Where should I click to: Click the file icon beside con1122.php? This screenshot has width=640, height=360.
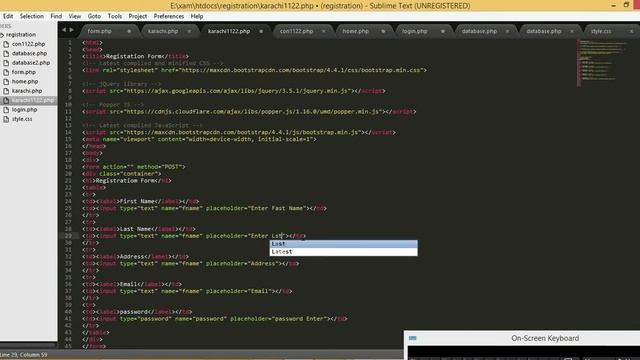click(6, 44)
